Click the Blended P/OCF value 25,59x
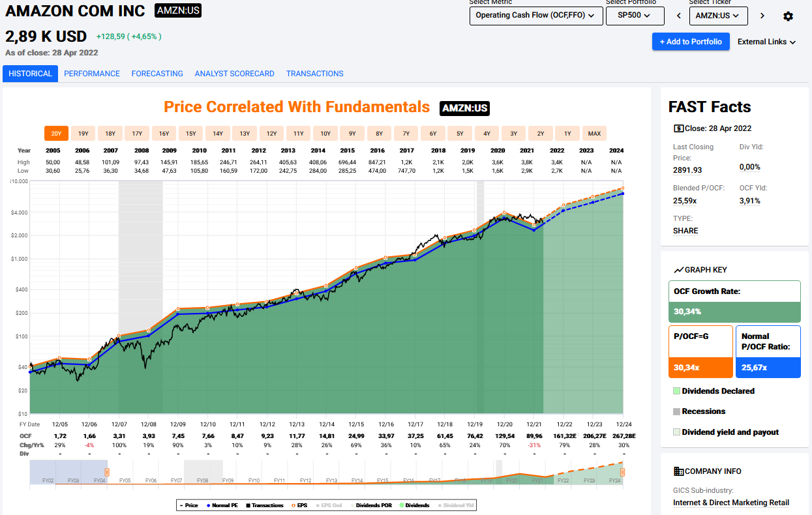This screenshot has height=515, width=812. coord(685,201)
